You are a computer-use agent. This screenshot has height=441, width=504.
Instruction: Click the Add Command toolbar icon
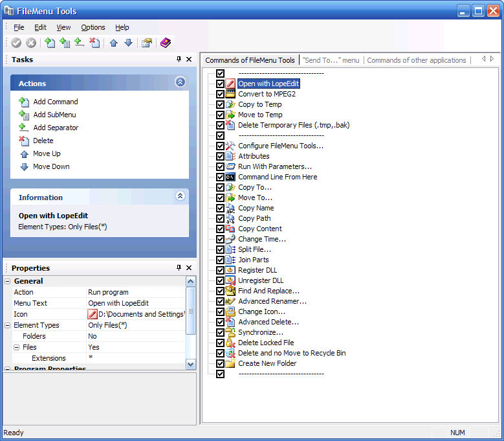tap(50, 43)
